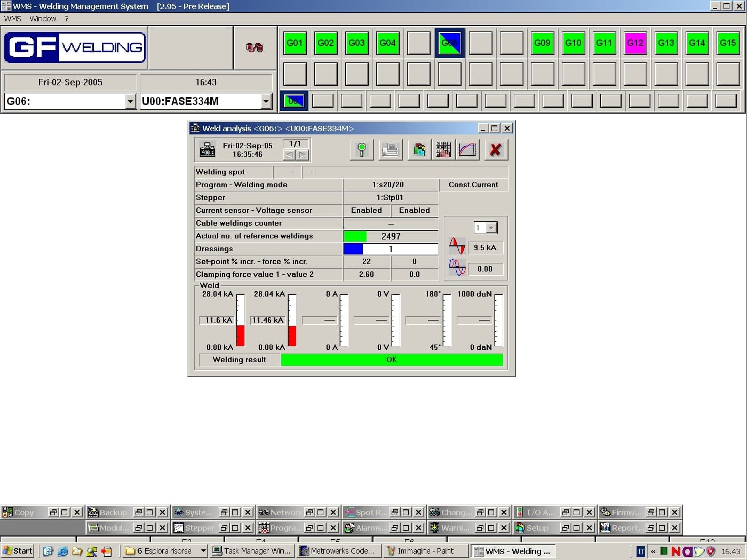
Task: Open the keypad with hand icon
Action: tap(443, 150)
